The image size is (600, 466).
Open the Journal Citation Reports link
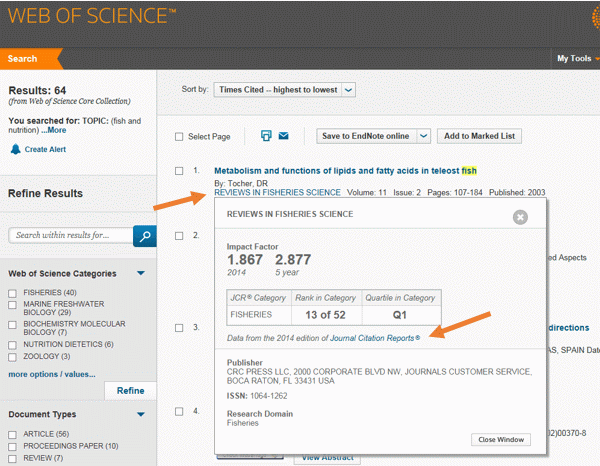click(375, 338)
